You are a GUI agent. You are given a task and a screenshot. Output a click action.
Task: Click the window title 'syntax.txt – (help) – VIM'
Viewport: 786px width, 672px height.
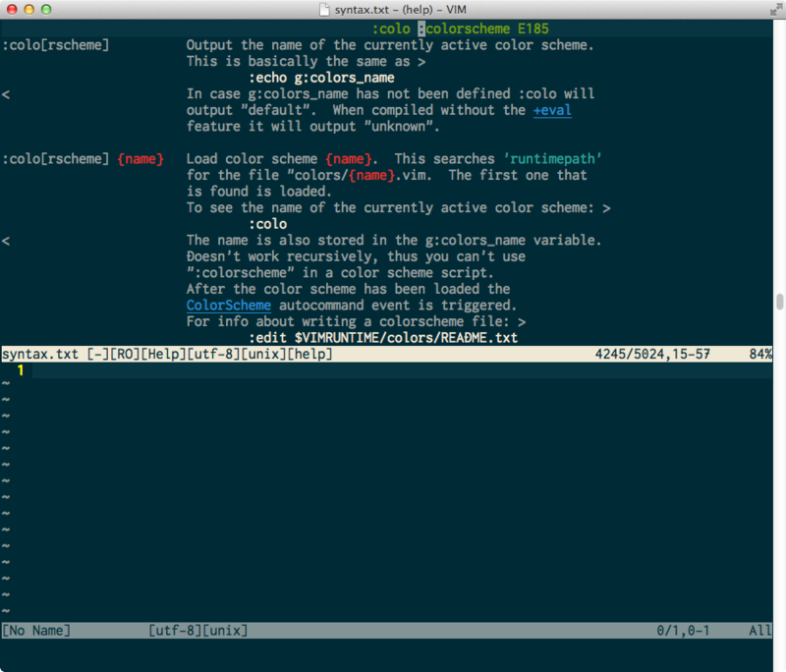coord(400,10)
